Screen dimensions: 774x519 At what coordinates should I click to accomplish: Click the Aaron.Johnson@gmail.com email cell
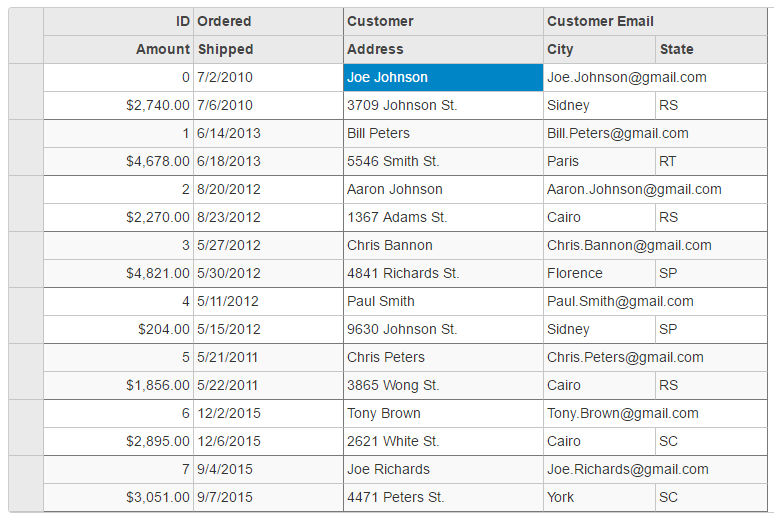pyautogui.click(x=654, y=189)
